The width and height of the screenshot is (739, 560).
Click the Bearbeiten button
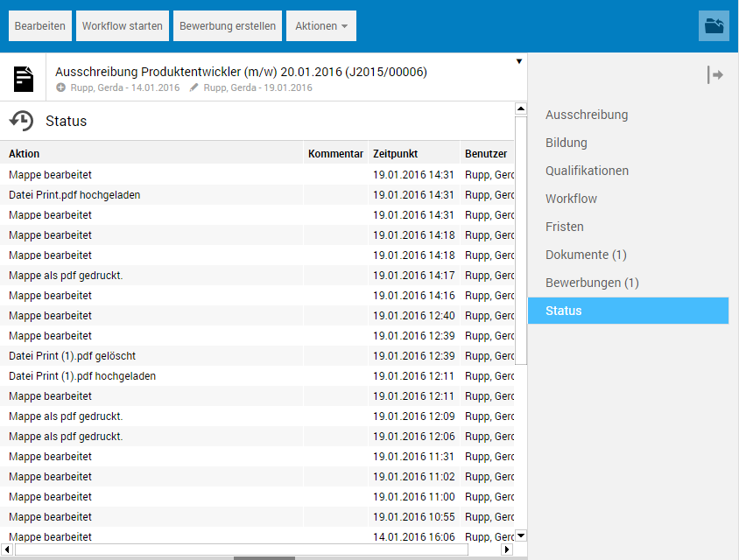coord(40,26)
